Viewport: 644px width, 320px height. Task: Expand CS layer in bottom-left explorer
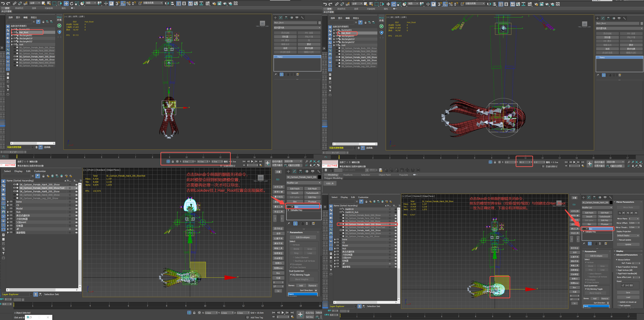8,205
